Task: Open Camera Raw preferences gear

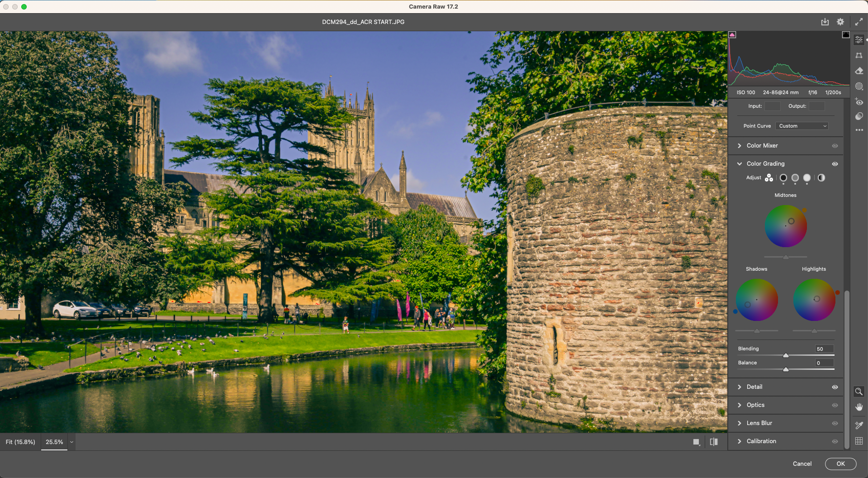Action: [x=840, y=22]
